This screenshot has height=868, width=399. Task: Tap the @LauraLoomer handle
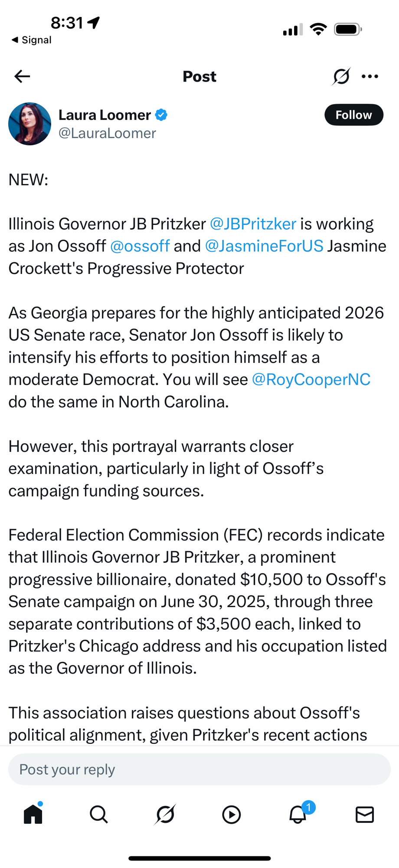pos(107,133)
